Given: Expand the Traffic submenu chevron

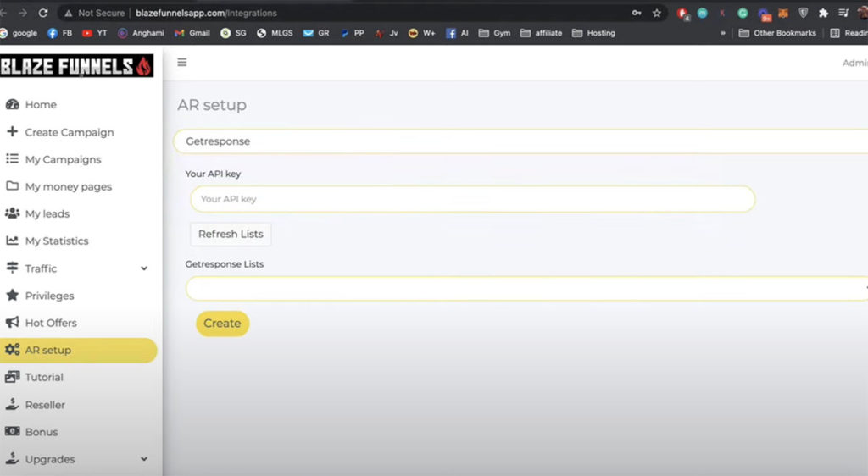Looking at the screenshot, I should pos(144,268).
